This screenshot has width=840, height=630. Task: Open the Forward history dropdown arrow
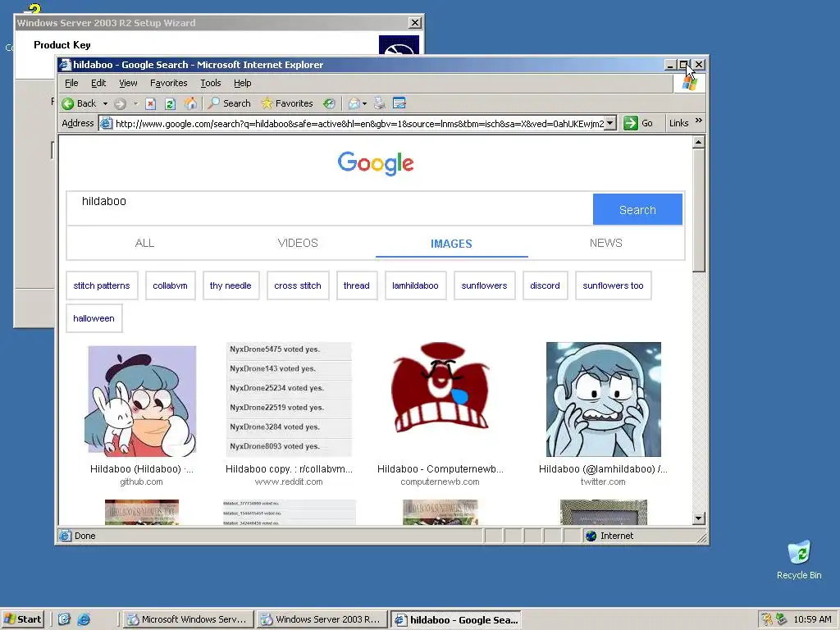[x=135, y=103]
